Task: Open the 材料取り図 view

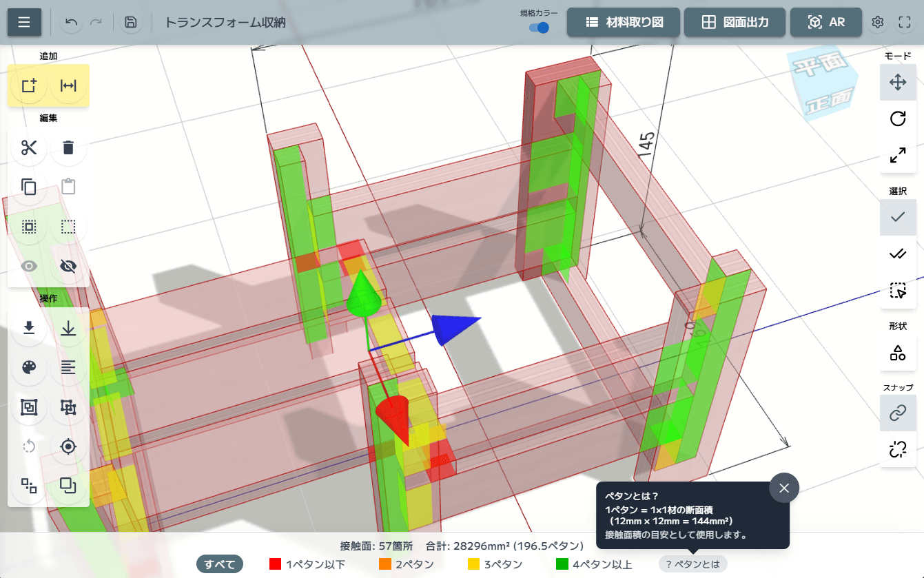Action: click(x=624, y=22)
